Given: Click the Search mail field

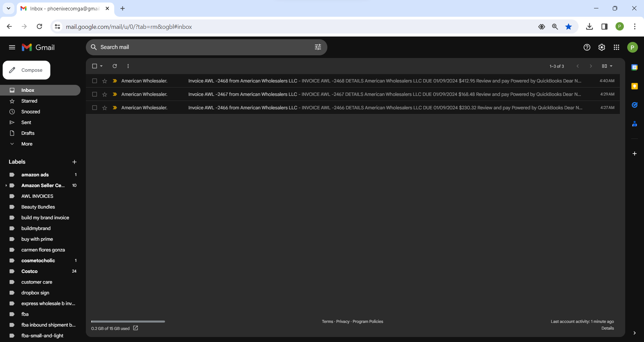Looking at the screenshot, I should pos(206,47).
